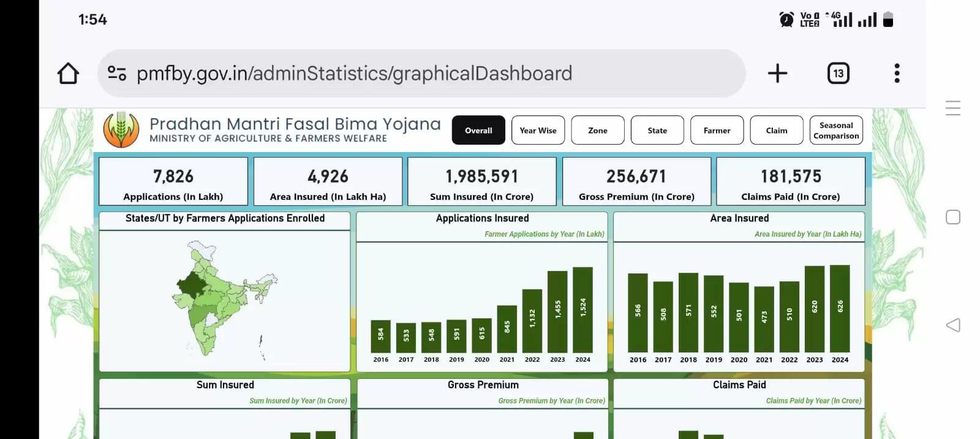Click 'Farmer Applications by Year (In Lakh)' subtitle
The width and height of the screenshot is (980, 439).
(x=544, y=234)
